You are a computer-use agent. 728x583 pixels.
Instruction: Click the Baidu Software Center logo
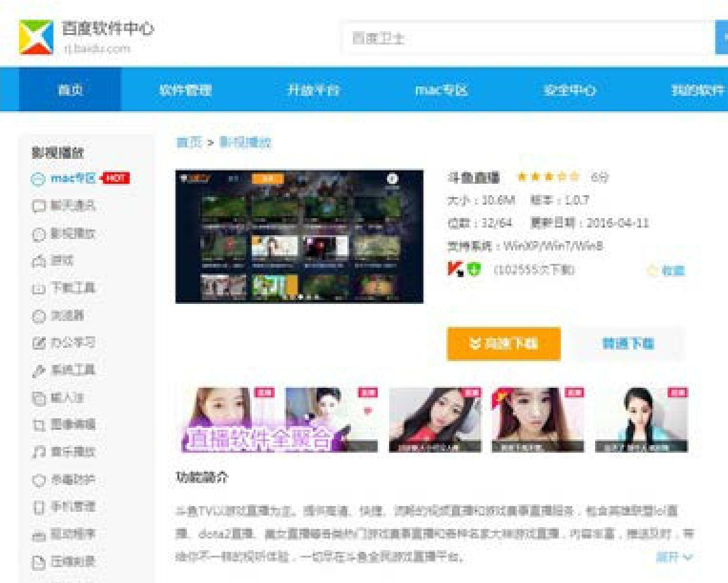(36, 37)
